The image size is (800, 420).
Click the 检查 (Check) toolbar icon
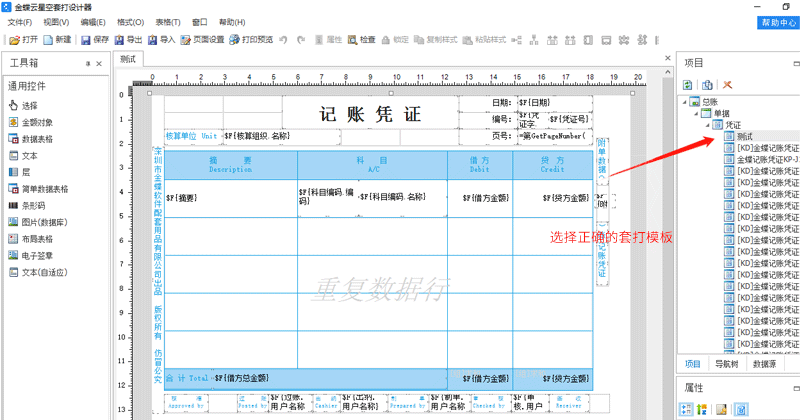point(362,39)
